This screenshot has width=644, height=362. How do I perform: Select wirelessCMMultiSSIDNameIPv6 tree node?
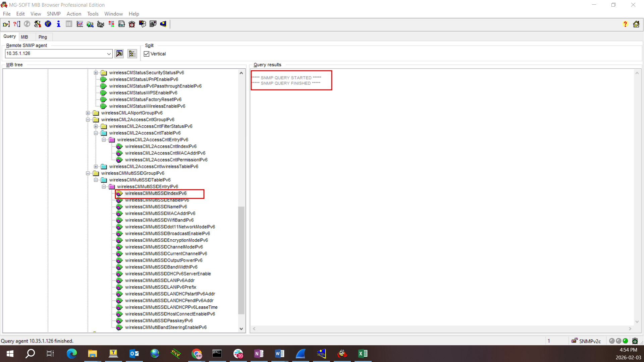[156, 207]
